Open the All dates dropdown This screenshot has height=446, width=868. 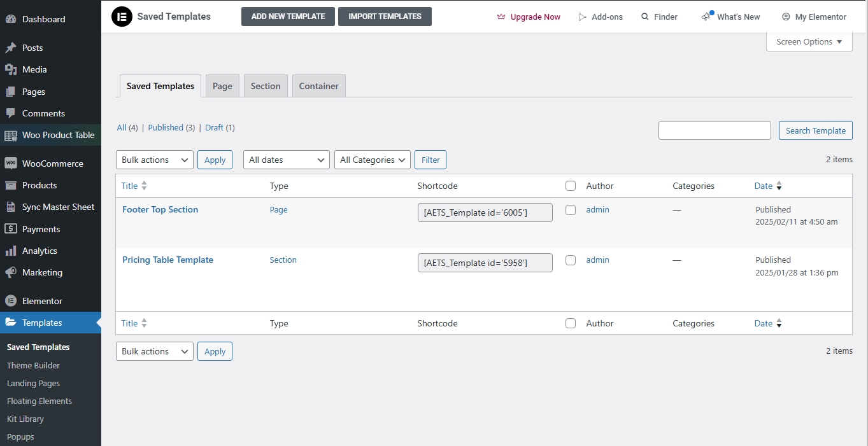tap(287, 160)
